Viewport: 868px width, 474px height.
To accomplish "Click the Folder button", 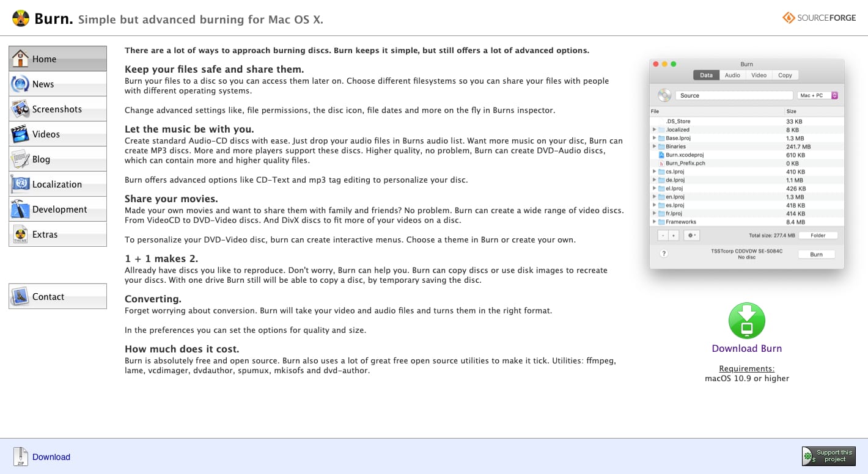I will tap(818, 235).
